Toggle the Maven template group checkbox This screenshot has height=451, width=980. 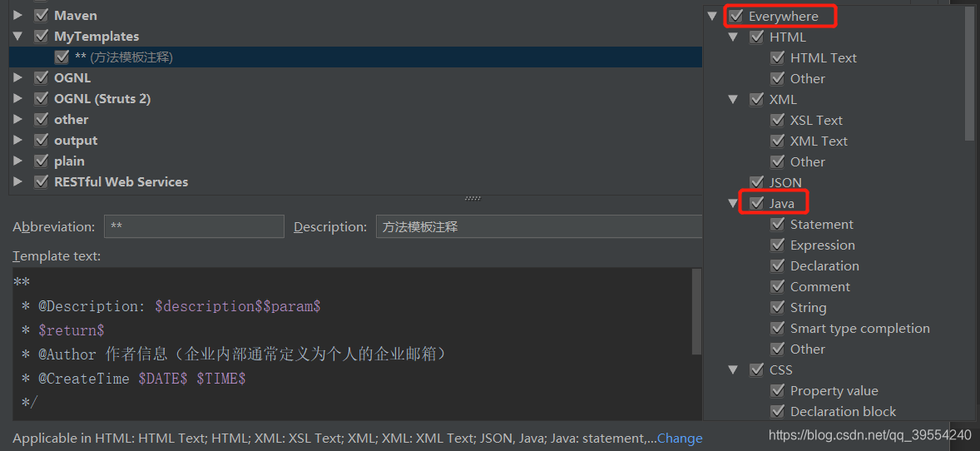coord(42,16)
